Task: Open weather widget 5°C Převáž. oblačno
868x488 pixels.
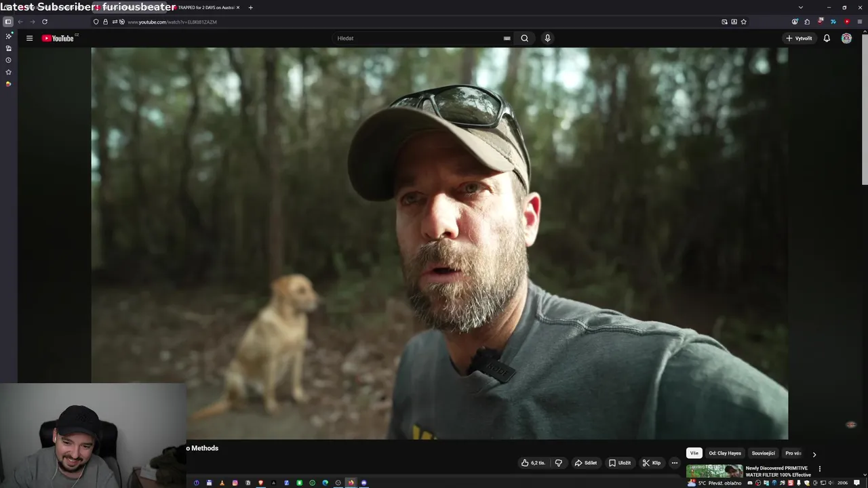Action: click(x=715, y=483)
